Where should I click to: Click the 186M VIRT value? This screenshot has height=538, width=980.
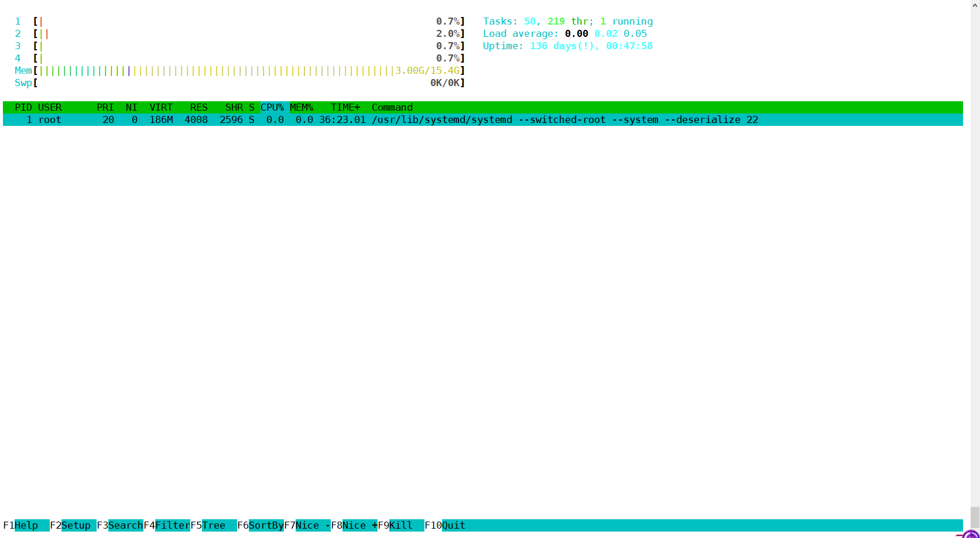(161, 119)
